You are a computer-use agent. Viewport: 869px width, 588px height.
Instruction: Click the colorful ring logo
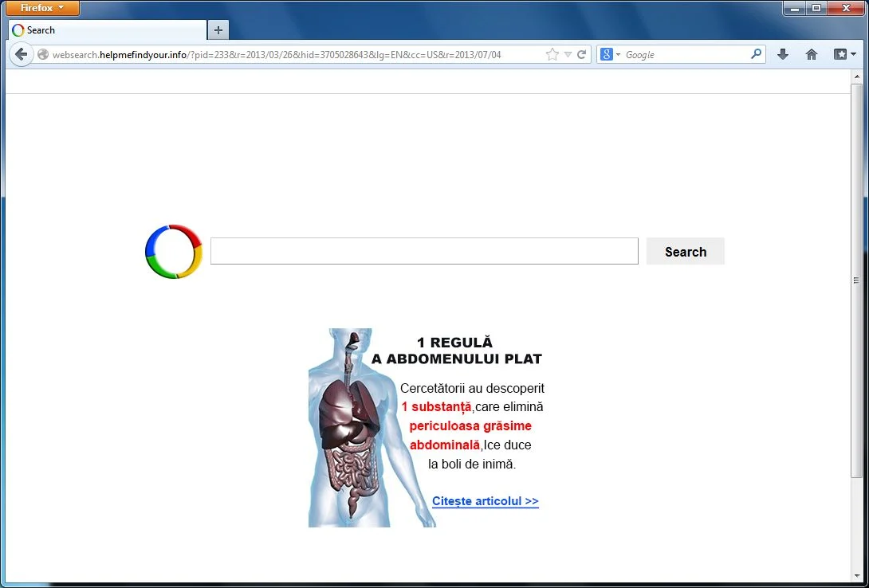174,251
